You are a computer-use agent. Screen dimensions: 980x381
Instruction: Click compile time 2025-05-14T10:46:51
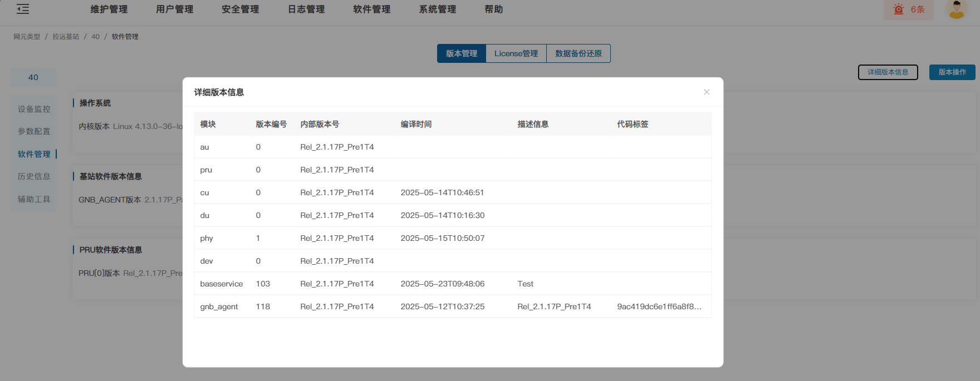coord(443,192)
